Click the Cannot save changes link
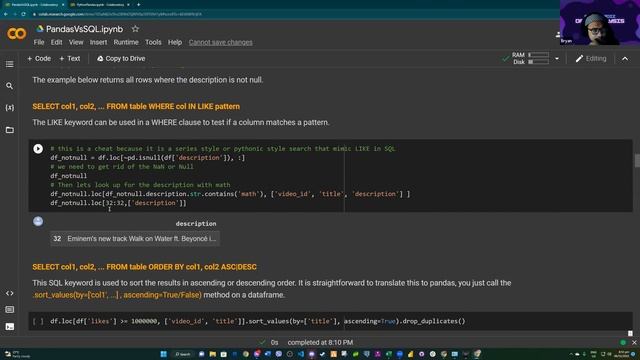Viewport: 640px width, 360px height. tap(220, 42)
